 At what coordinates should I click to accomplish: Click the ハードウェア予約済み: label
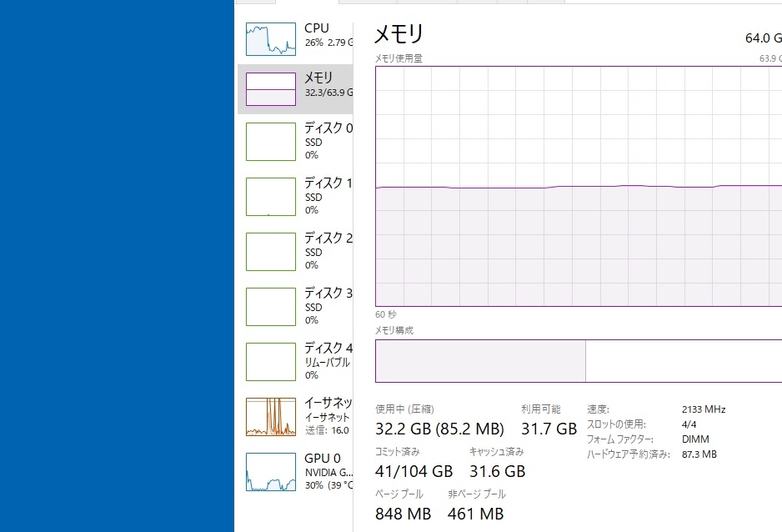tap(629, 454)
